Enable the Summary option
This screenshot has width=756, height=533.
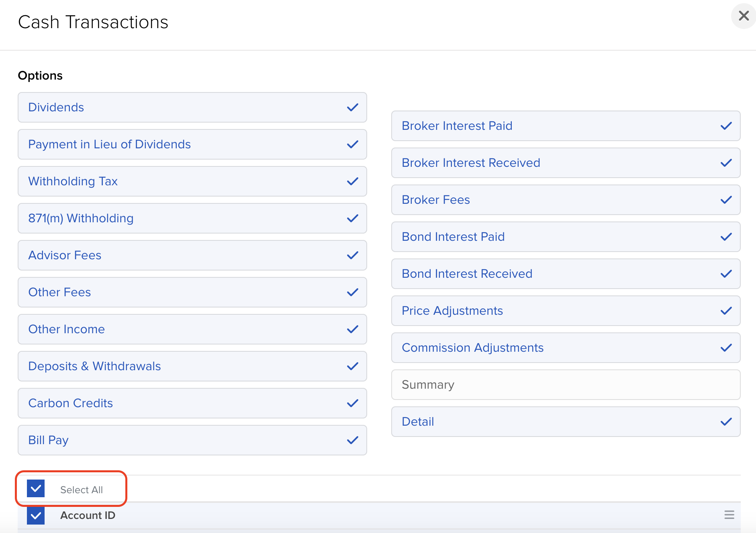tap(566, 385)
